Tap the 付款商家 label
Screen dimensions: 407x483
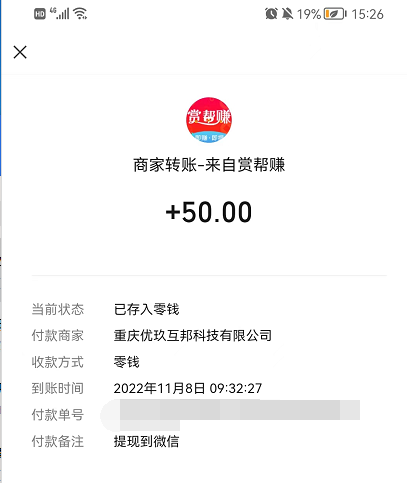click(x=58, y=336)
